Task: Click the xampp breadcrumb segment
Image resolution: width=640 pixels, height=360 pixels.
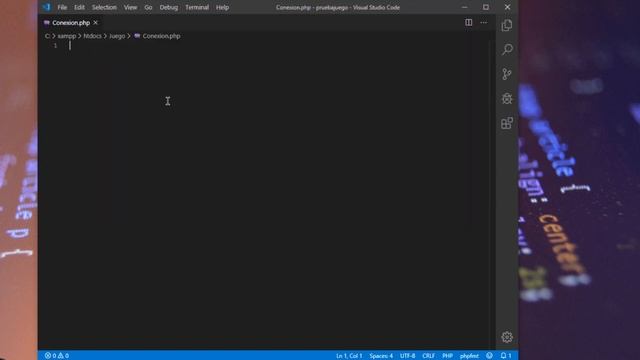Action: point(67,36)
